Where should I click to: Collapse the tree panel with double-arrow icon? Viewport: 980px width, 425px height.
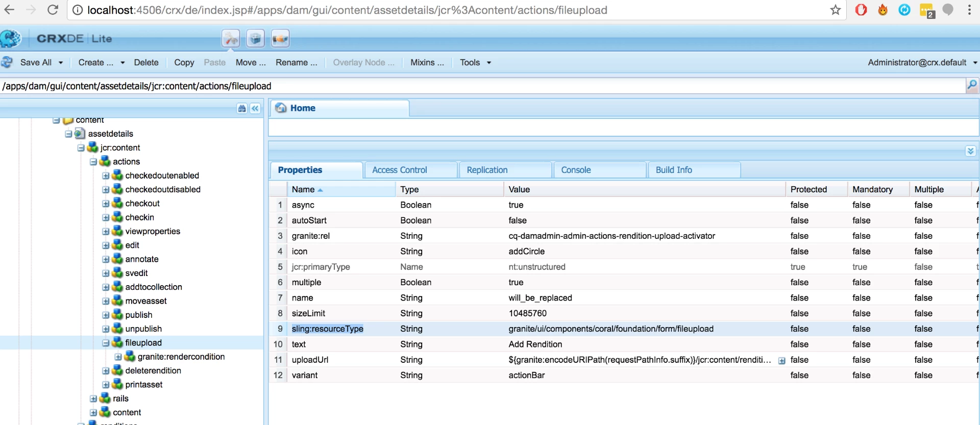pyautogui.click(x=255, y=108)
